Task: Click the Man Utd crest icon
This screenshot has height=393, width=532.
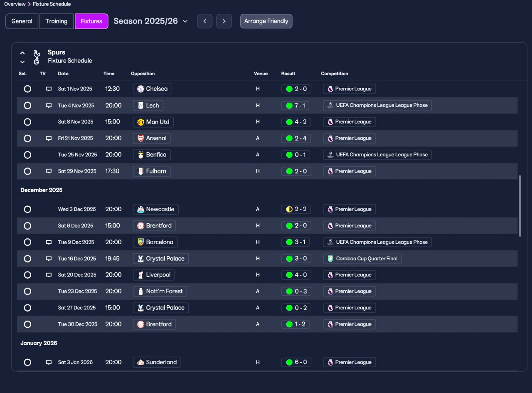Action: click(140, 122)
